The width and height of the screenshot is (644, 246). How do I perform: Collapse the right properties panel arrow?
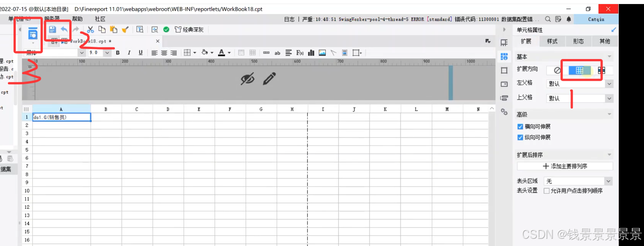(x=504, y=30)
